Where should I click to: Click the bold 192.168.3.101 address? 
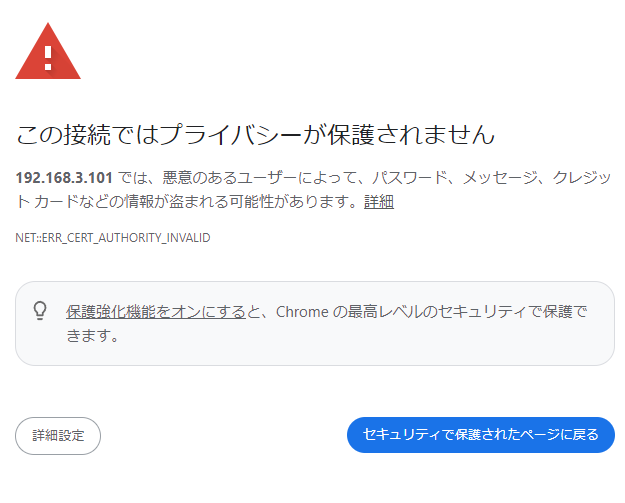(x=65, y=178)
